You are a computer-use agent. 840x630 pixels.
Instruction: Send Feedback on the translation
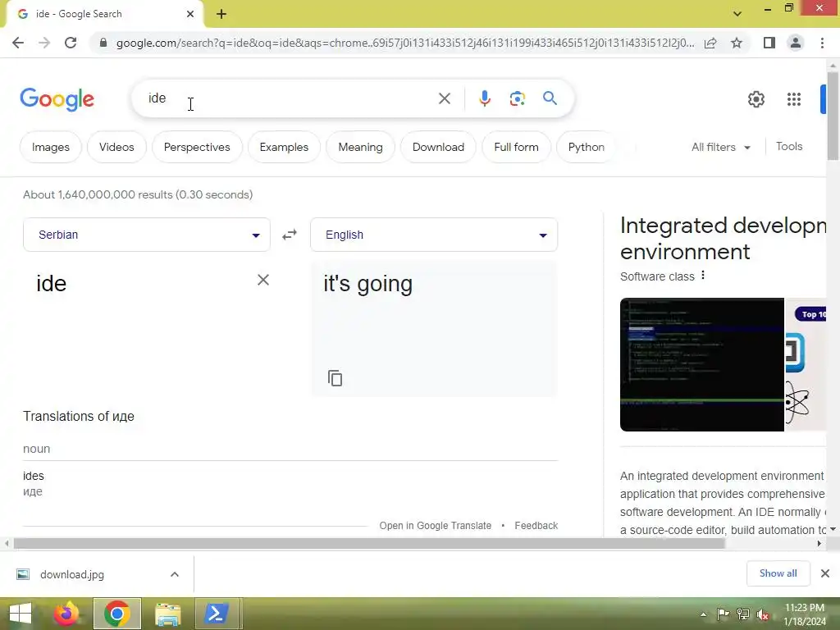pos(536,526)
